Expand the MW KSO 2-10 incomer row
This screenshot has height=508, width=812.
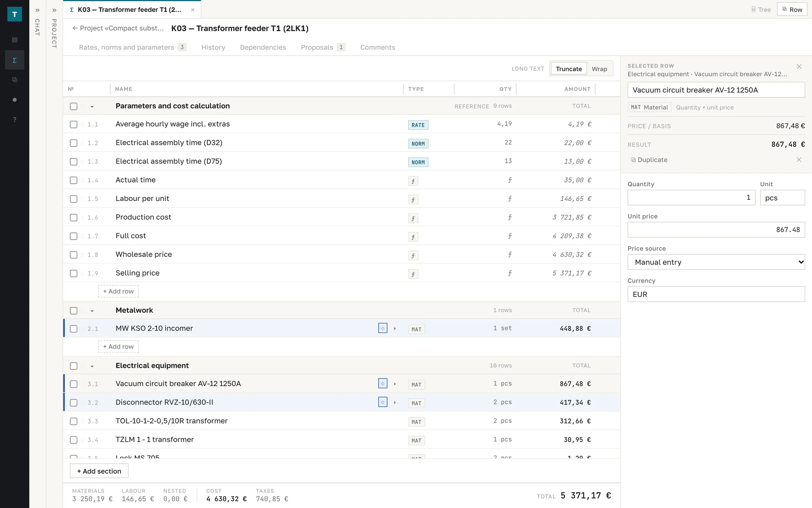coord(395,329)
